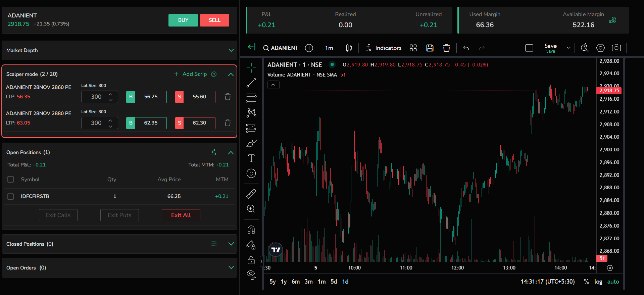The width and height of the screenshot is (644, 295).
Task: Save chart with floppy disk icon
Action: click(x=430, y=48)
